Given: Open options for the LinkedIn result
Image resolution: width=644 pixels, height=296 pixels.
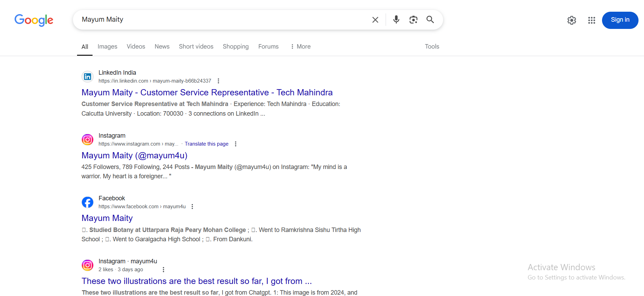Looking at the screenshot, I should click(218, 81).
